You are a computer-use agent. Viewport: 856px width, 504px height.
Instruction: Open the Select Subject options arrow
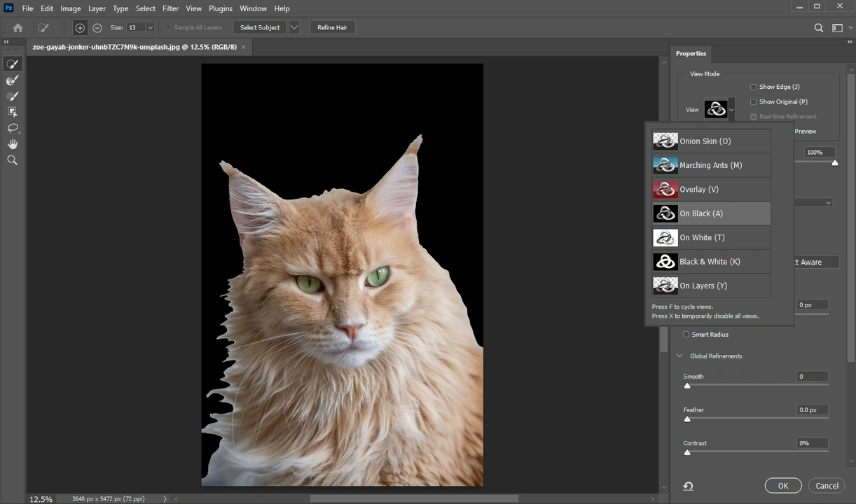click(294, 27)
